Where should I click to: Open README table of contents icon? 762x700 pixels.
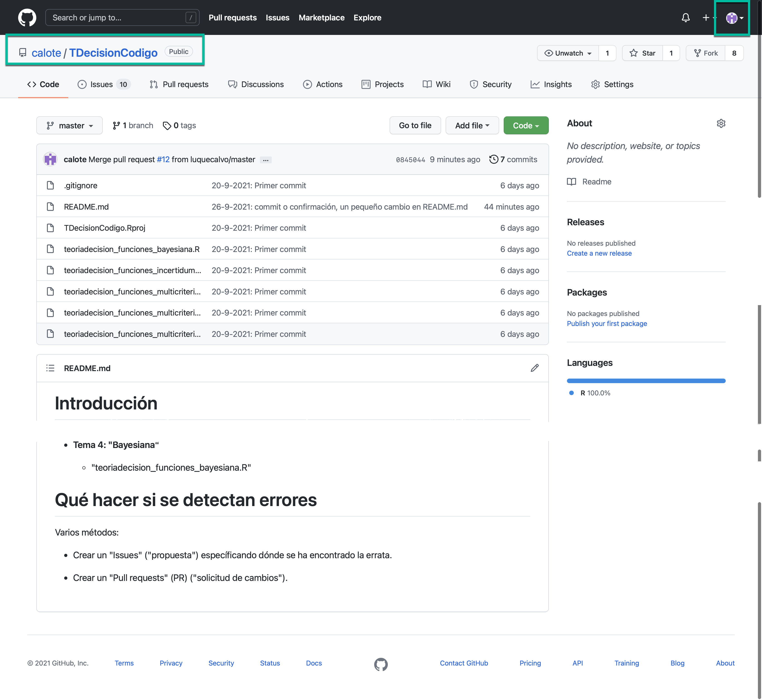(x=50, y=368)
